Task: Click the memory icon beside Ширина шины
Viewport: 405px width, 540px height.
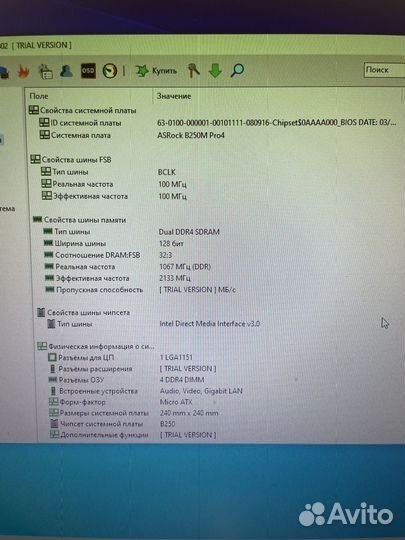Action: pos(48,243)
